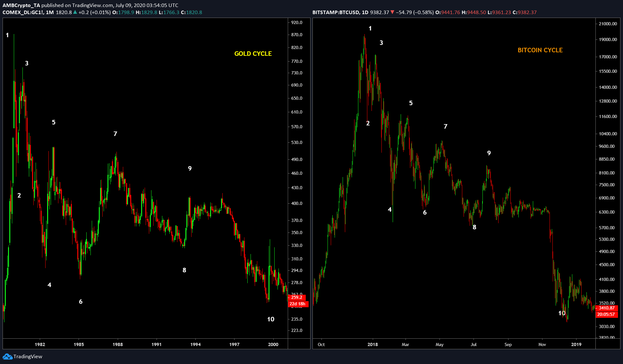The image size is (623, 364).
Task: Click the 920.0 level on gold price axis
Action: [x=297, y=22]
